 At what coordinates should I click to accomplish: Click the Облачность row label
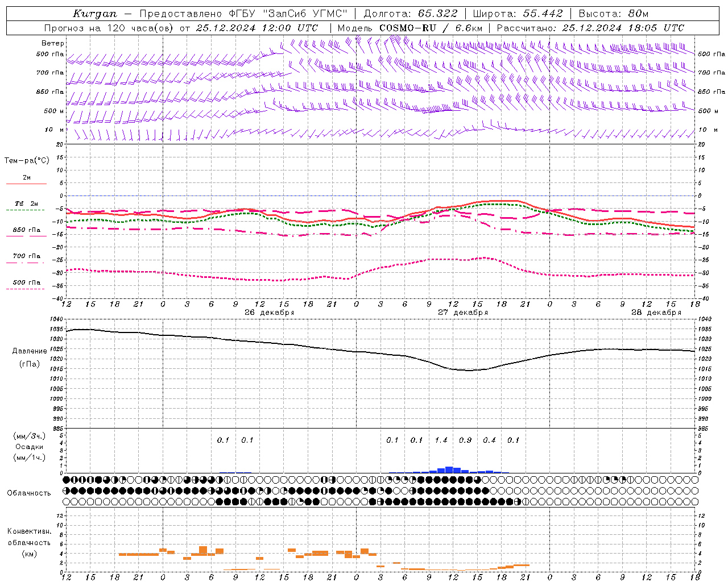click(29, 493)
